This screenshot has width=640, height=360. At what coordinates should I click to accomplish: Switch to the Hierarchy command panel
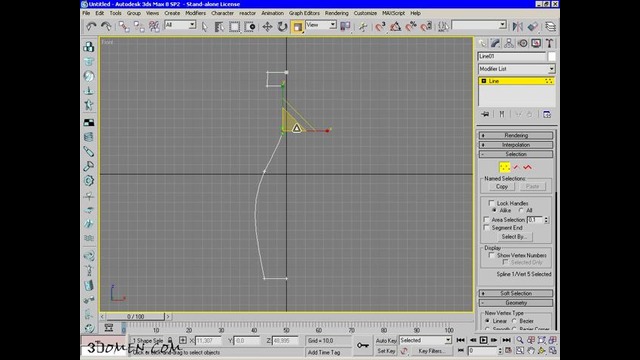(509, 43)
